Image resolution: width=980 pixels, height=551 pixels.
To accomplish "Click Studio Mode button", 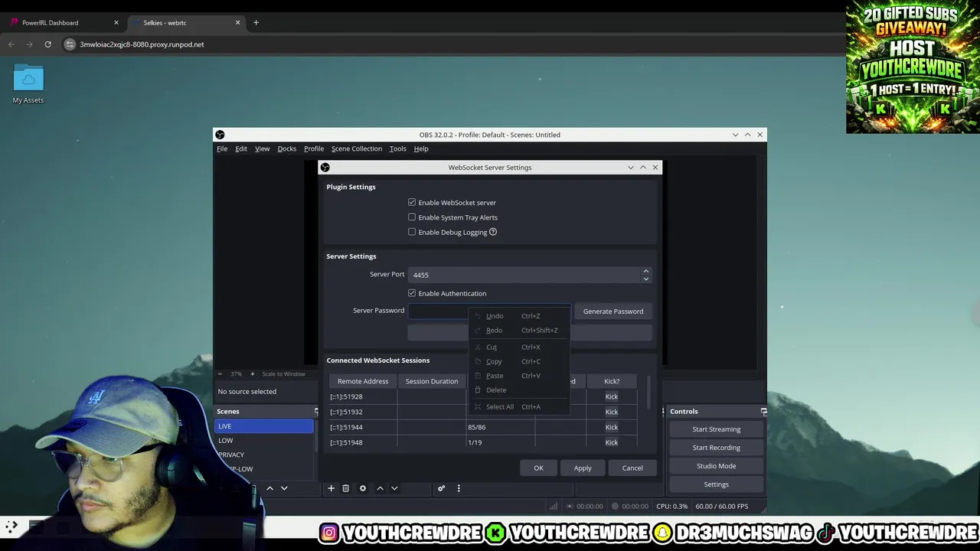I will coord(717,466).
